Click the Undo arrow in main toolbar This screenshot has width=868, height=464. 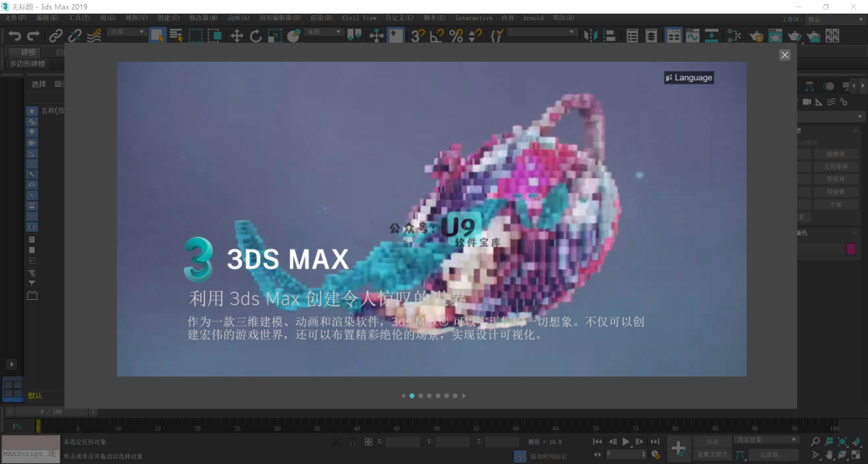(x=14, y=35)
